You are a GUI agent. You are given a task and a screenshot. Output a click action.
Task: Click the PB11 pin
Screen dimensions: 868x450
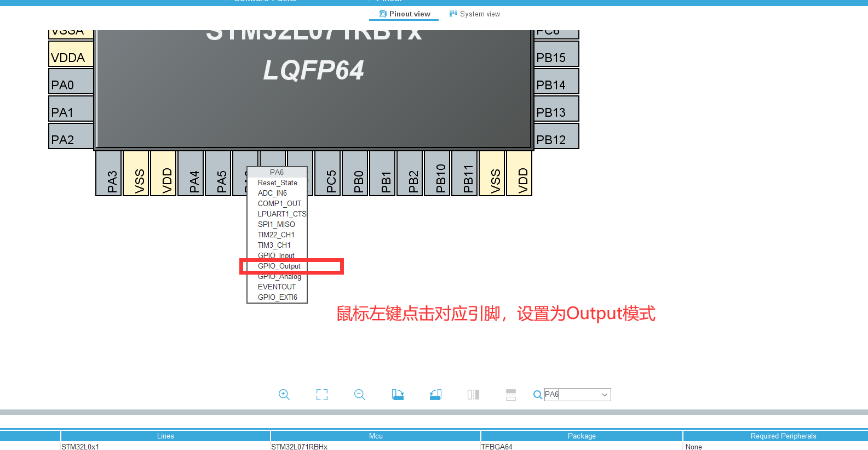pyautogui.click(x=464, y=173)
